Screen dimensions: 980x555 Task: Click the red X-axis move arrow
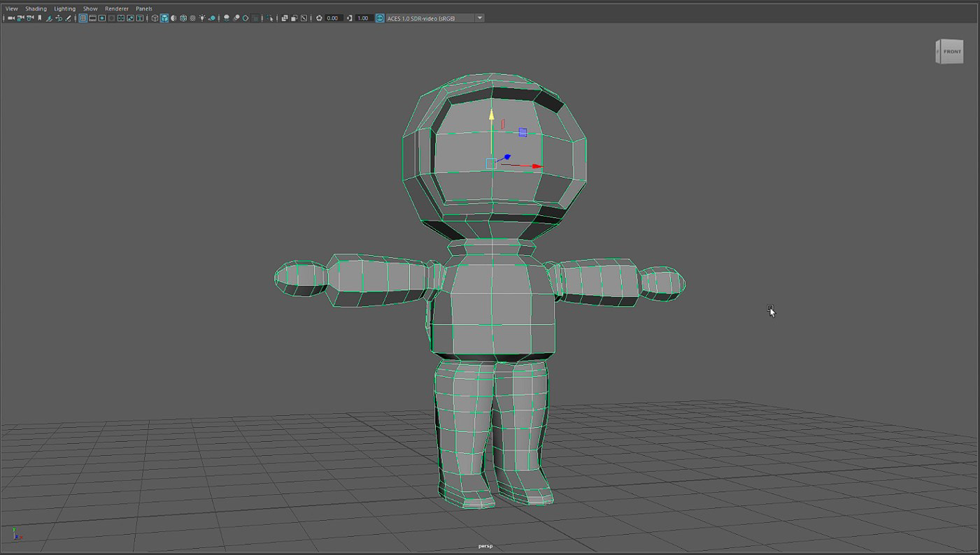[x=537, y=166]
